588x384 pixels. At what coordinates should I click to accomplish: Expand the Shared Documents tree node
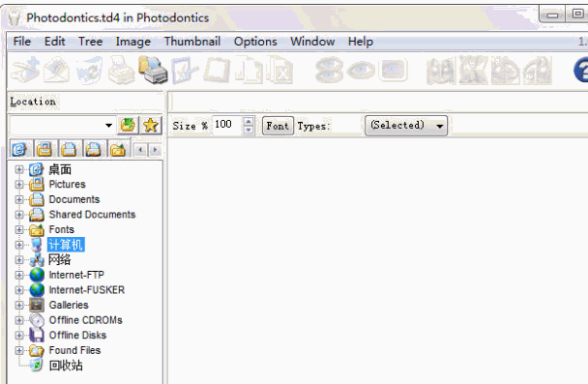pos(19,215)
